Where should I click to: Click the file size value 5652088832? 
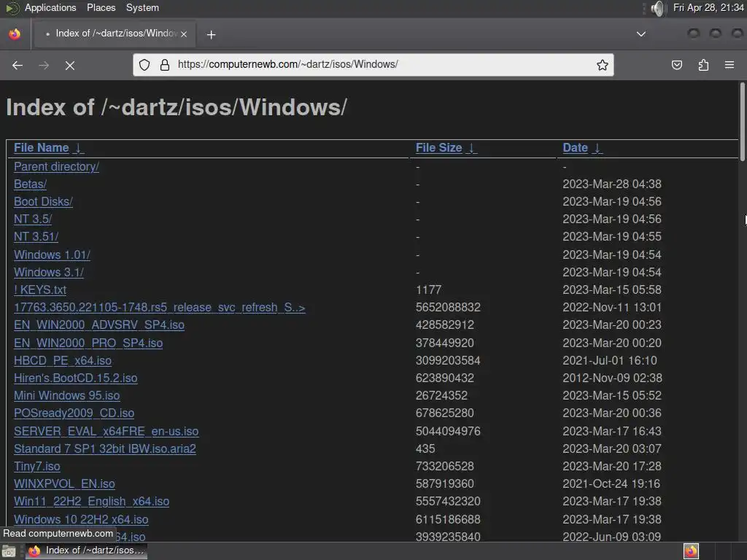(x=448, y=308)
